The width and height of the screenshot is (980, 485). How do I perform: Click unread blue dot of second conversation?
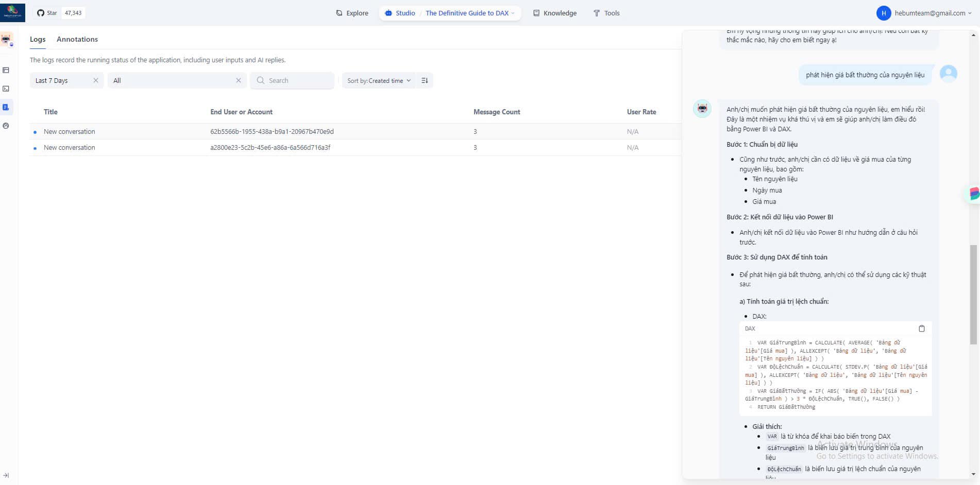(35, 148)
